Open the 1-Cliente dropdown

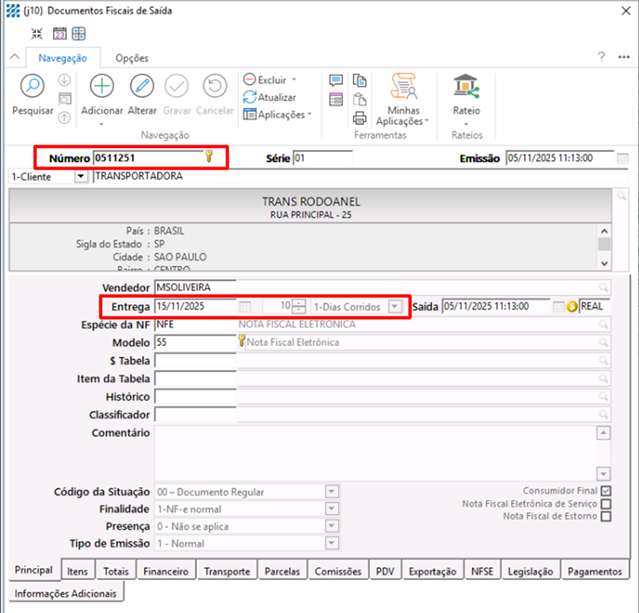[x=81, y=176]
